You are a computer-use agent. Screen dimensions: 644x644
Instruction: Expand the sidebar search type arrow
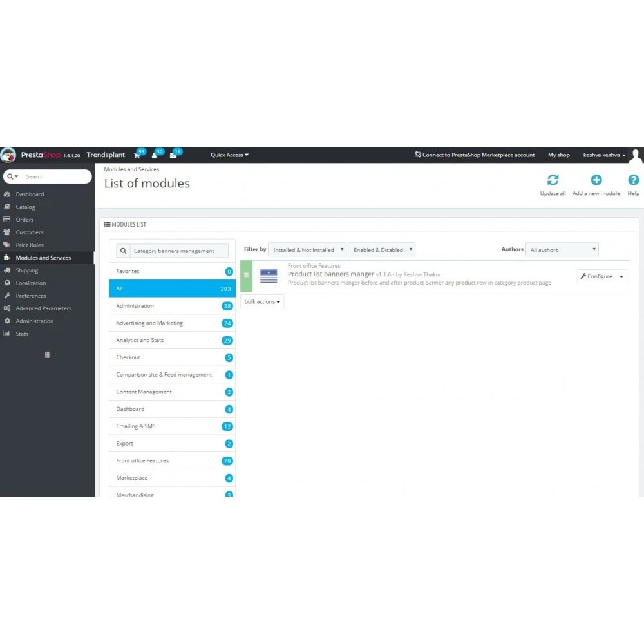coord(17,176)
